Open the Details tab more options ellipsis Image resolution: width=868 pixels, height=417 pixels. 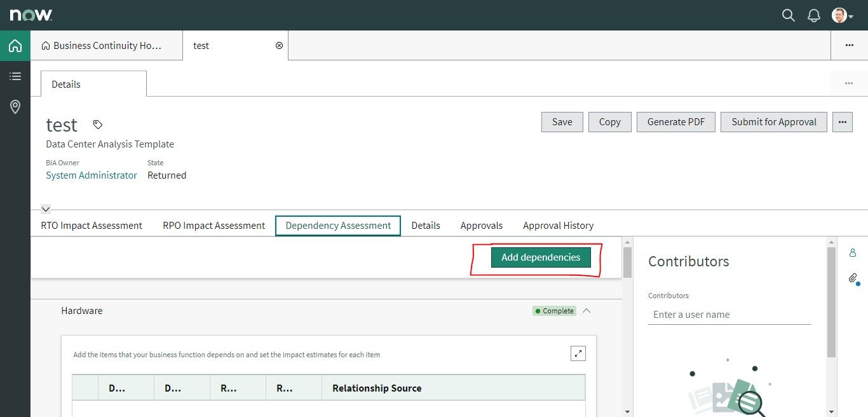(848, 83)
